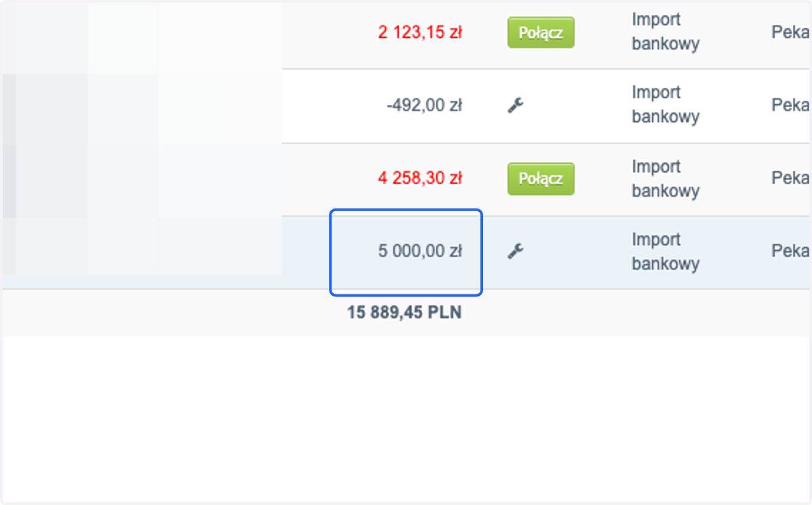
Task: Select the red 2 123,15 zł amount
Action: click(420, 32)
